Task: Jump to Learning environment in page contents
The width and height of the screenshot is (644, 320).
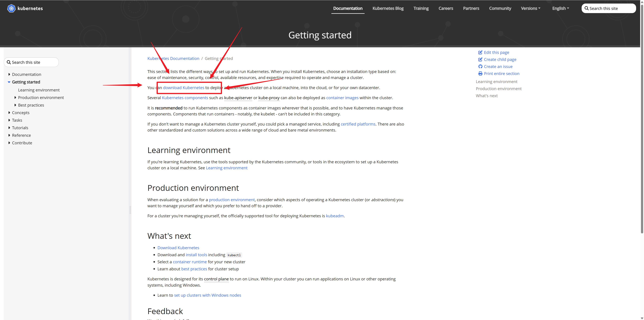Action: point(496,82)
